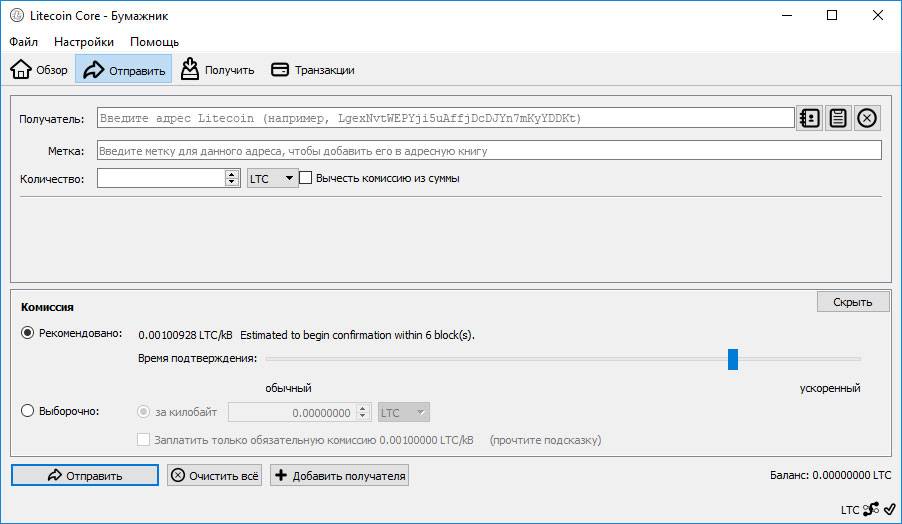Click the sync checkmark status icon

[889, 508]
